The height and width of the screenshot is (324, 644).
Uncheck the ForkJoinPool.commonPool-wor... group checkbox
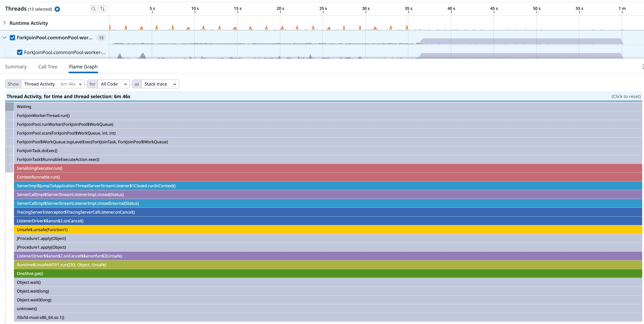[12, 38]
